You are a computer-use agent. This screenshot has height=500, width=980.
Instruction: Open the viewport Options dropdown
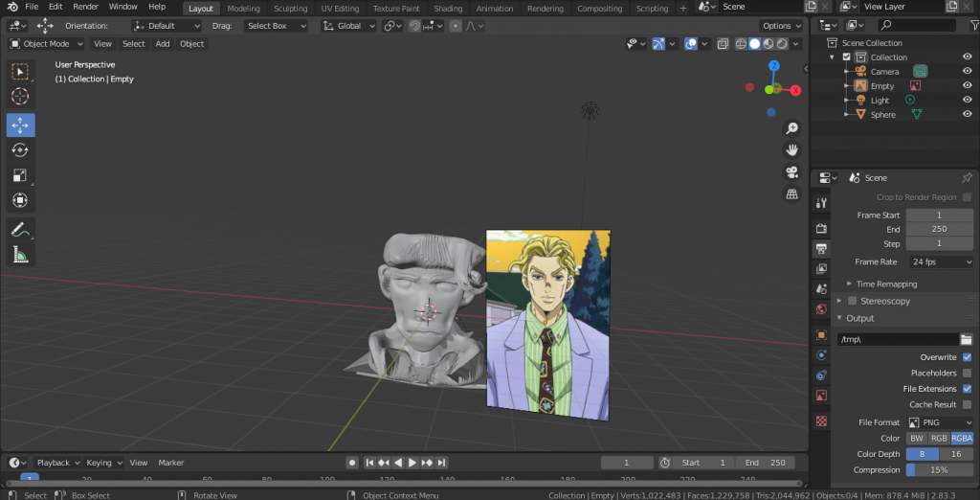781,26
